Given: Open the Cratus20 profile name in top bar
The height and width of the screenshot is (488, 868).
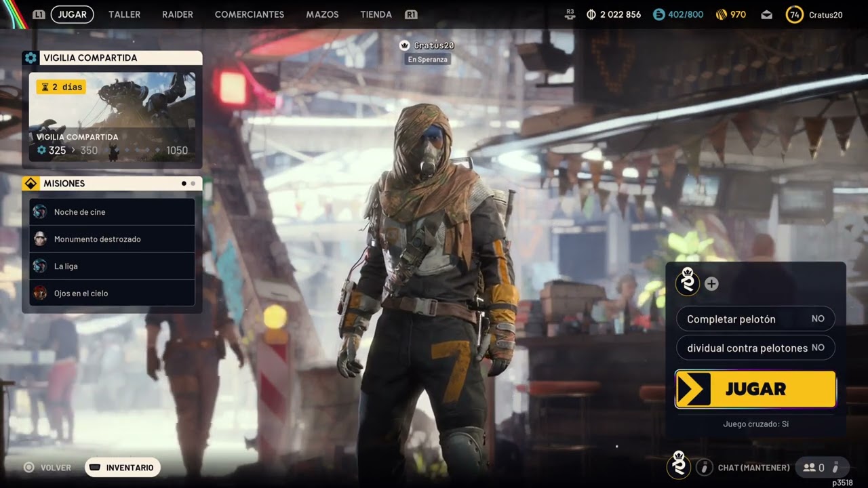Looking at the screenshot, I should click(x=826, y=14).
